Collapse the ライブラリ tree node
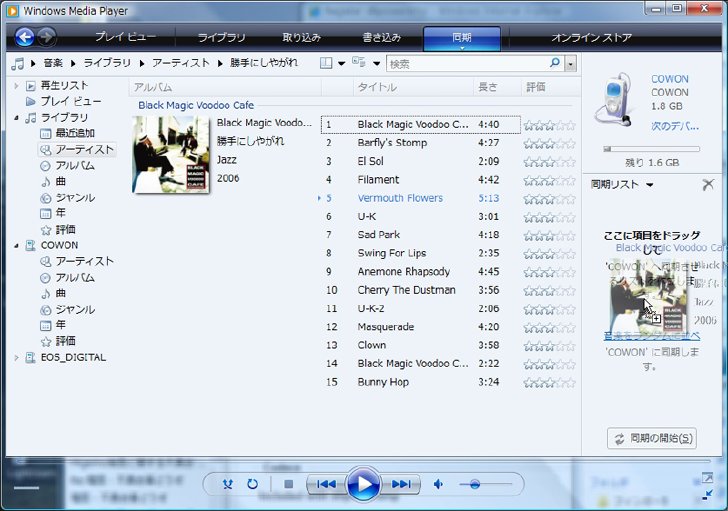The width and height of the screenshot is (728, 511). (16, 118)
